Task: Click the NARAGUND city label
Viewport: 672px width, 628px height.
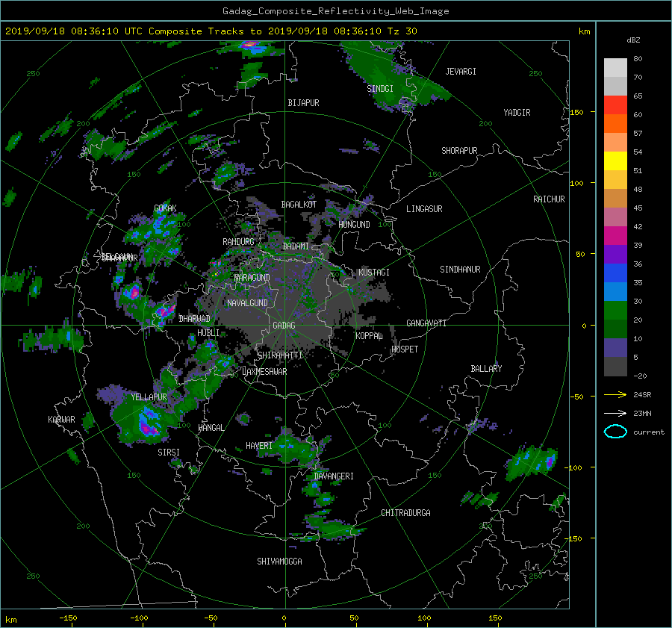Action: pos(252,278)
